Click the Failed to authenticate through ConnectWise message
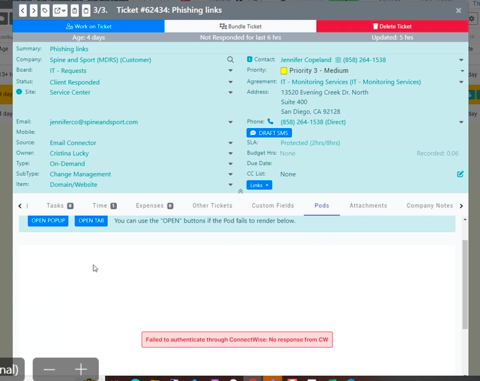The width and height of the screenshot is (480, 381). (237, 340)
